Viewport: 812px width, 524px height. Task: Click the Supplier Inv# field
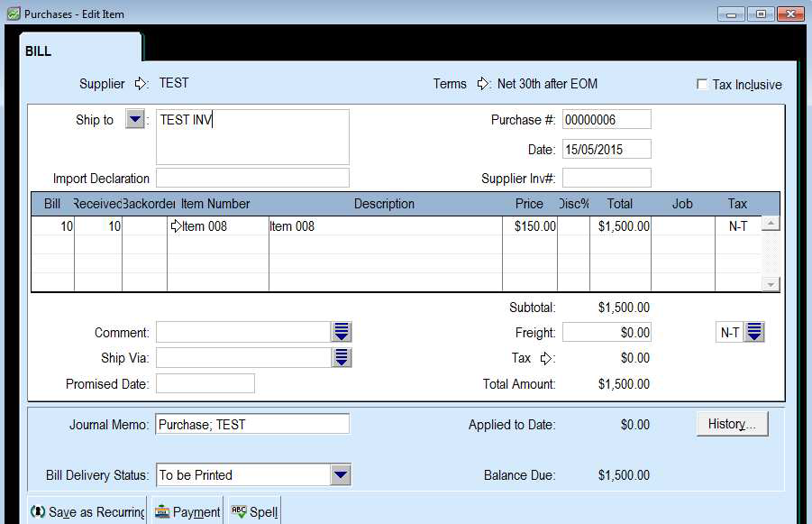pyautogui.click(x=606, y=178)
